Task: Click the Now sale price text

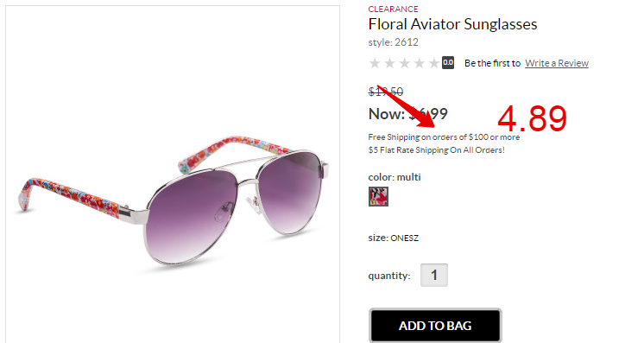Action: 407,114
